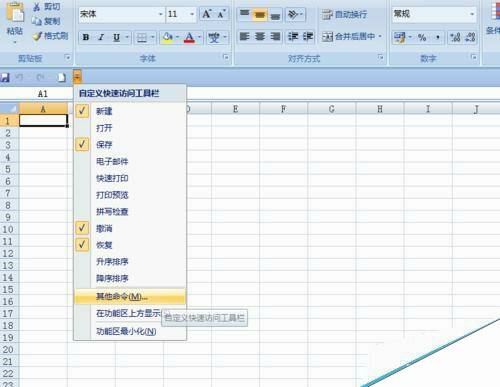Expand Paste options dropdown arrow
This screenshot has width=500, height=387.
[x=15, y=42]
